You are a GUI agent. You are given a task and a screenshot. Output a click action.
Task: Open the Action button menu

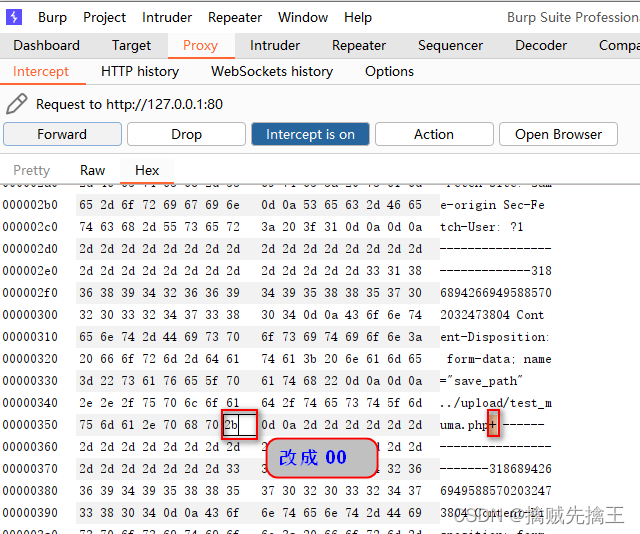[434, 134]
